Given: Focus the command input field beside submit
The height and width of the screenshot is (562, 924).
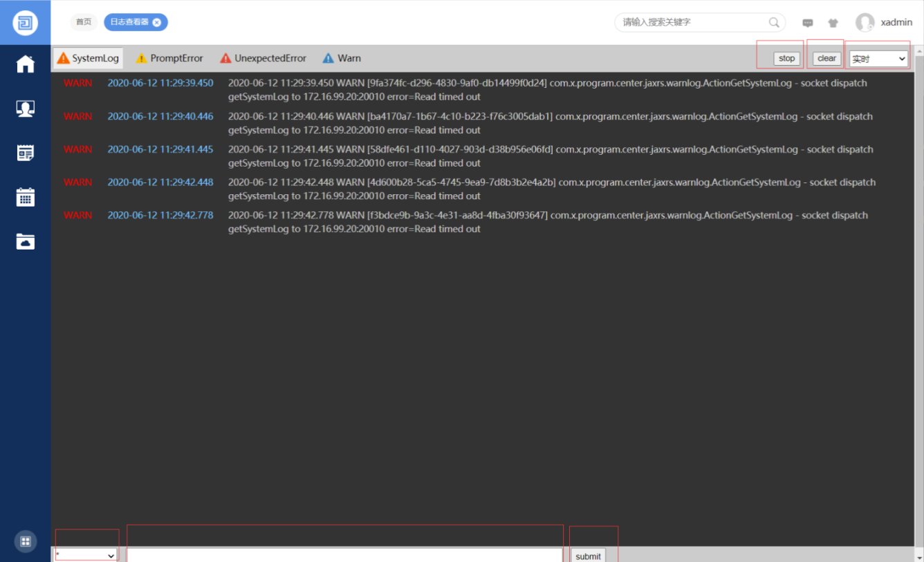Looking at the screenshot, I should [x=344, y=555].
